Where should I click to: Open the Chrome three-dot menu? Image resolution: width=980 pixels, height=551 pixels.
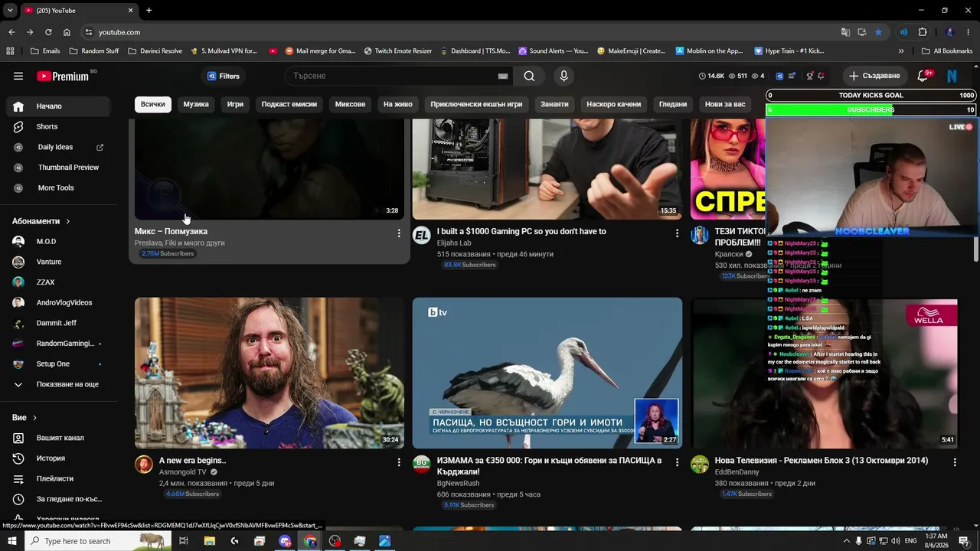(x=969, y=32)
